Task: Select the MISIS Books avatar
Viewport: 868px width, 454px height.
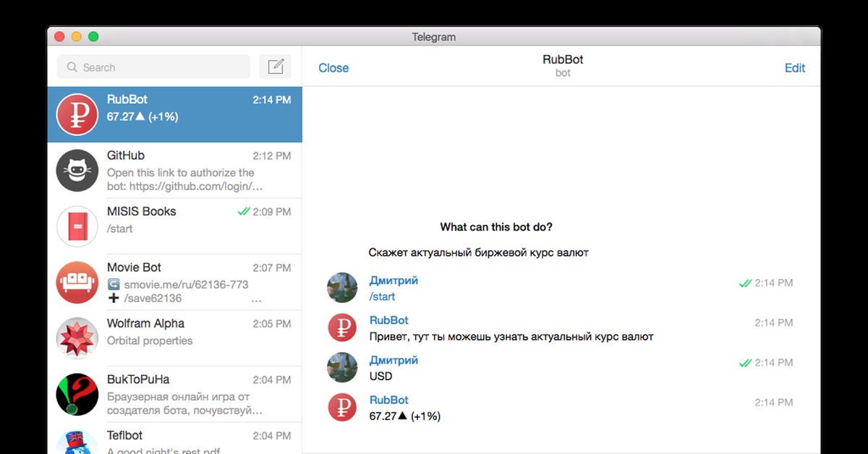Action: pos(77,226)
